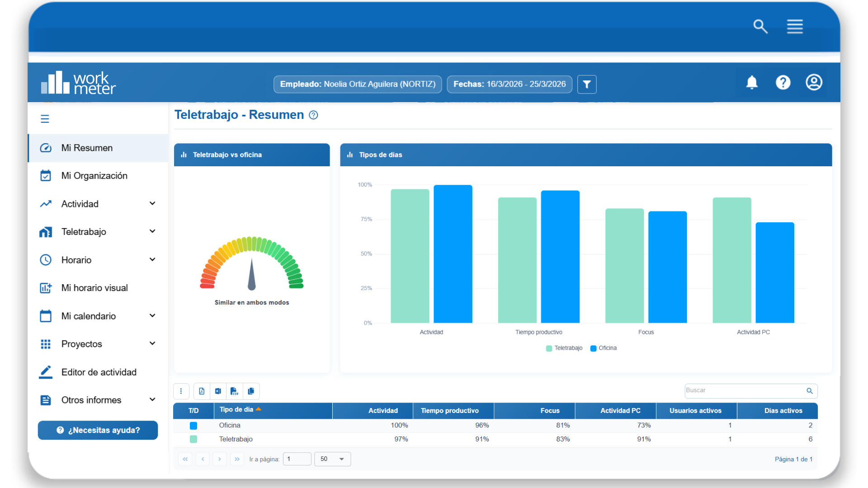Export table to PDF icon
Screen dimensions: 868x488
[x=202, y=391]
